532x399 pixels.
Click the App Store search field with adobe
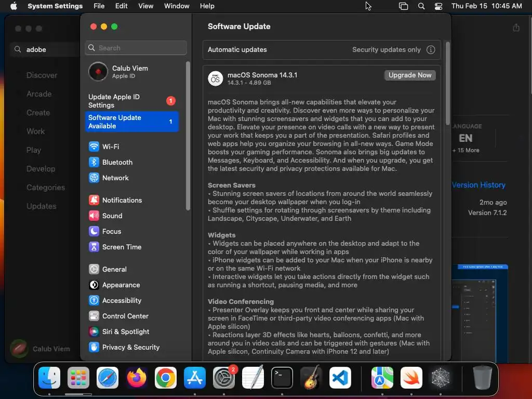click(x=46, y=49)
